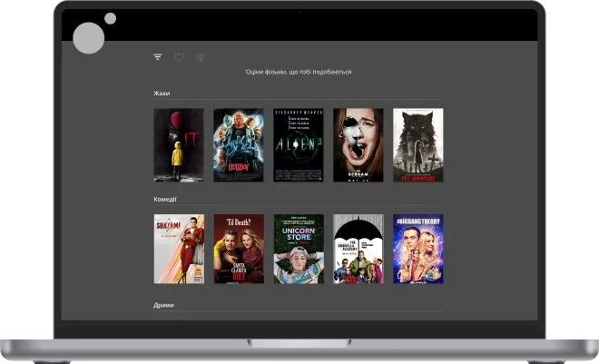Open the Santa Clarita Diet poster

(239, 249)
